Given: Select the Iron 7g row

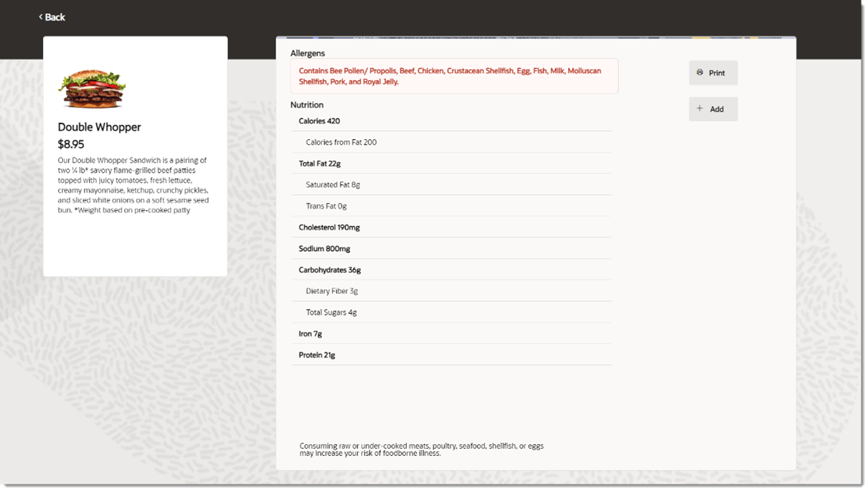Looking at the screenshot, I should 451,333.
